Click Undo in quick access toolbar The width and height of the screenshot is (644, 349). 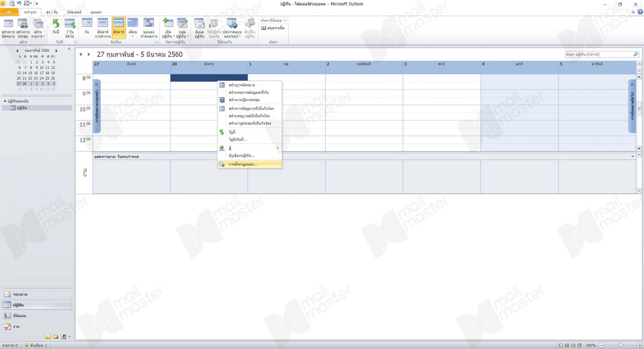[x=19, y=3]
